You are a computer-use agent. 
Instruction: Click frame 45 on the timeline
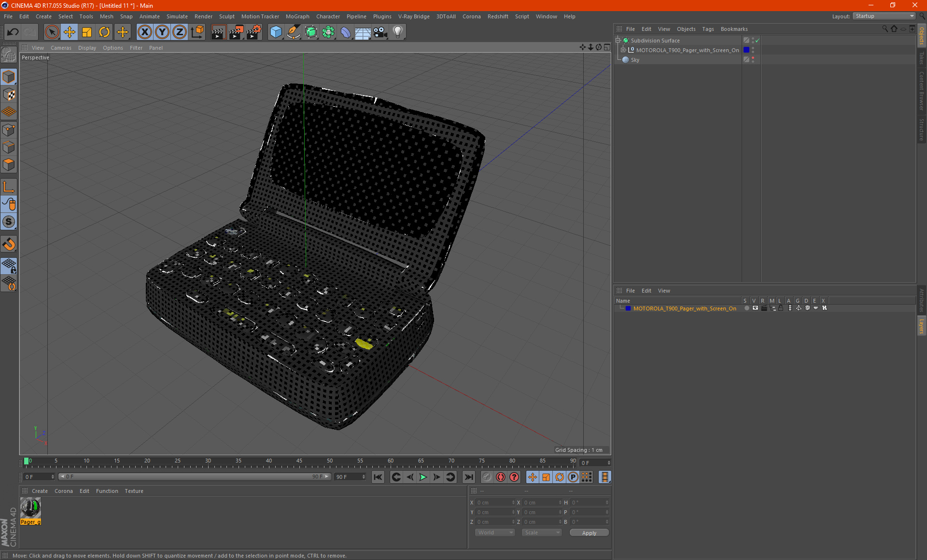point(299,461)
